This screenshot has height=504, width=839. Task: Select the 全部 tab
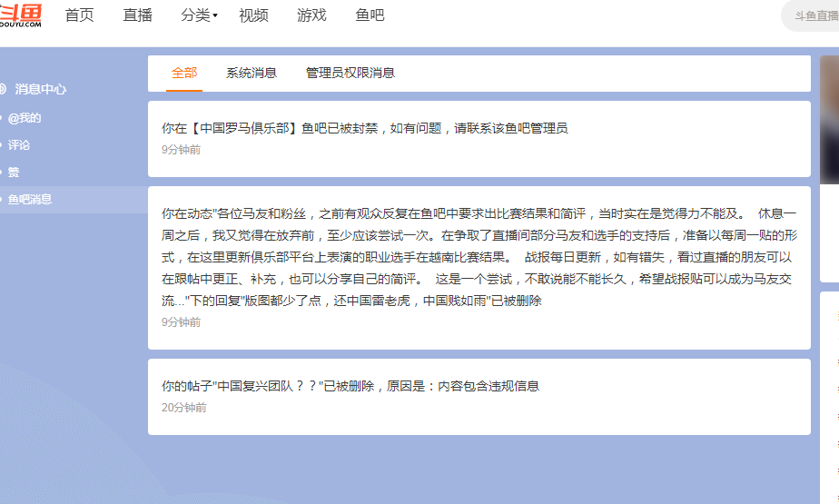click(x=184, y=73)
